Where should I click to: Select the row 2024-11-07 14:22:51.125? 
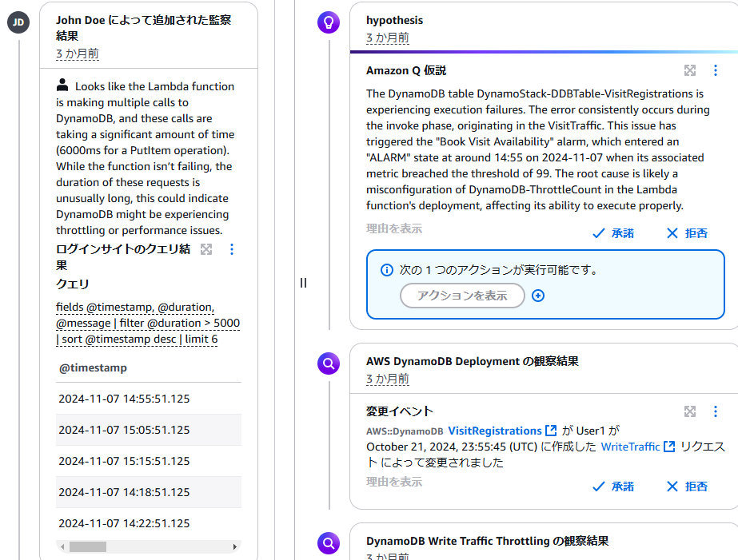[x=149, y=523]
